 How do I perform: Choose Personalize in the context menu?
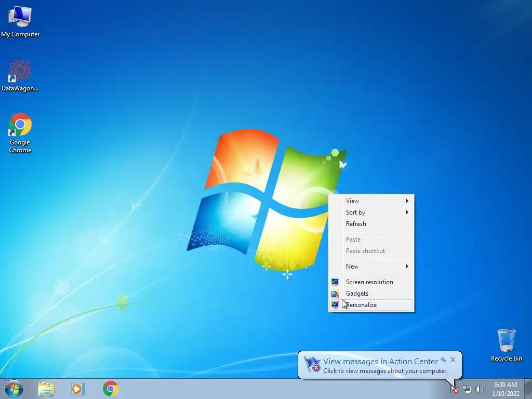pyautogui.click(x=371, y=304)
